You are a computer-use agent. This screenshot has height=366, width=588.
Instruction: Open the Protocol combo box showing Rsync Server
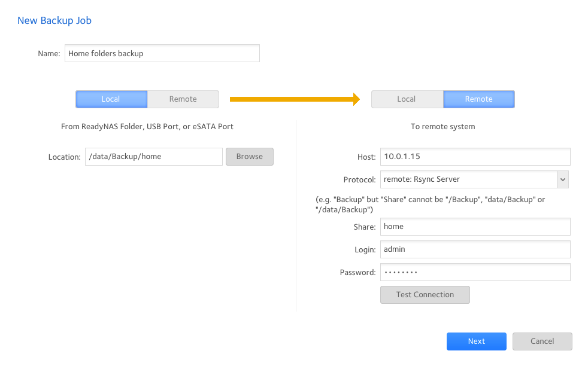pos(468,179)
